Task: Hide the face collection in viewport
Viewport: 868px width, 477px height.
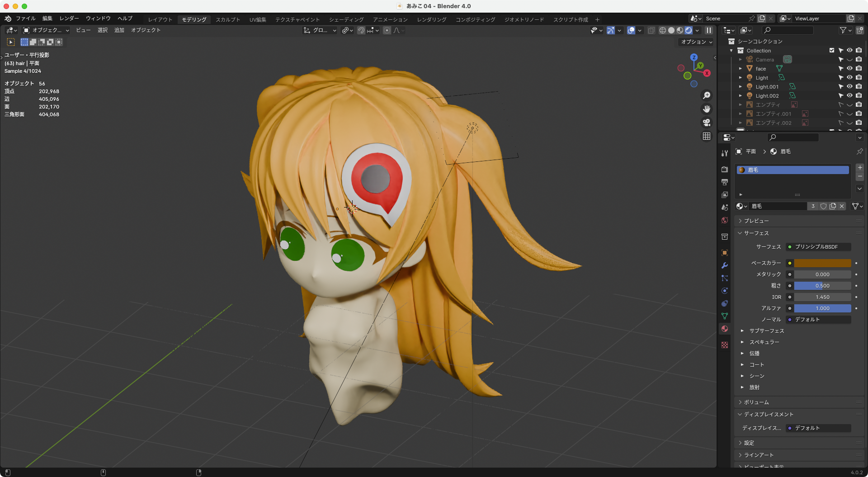Action: 850,69
